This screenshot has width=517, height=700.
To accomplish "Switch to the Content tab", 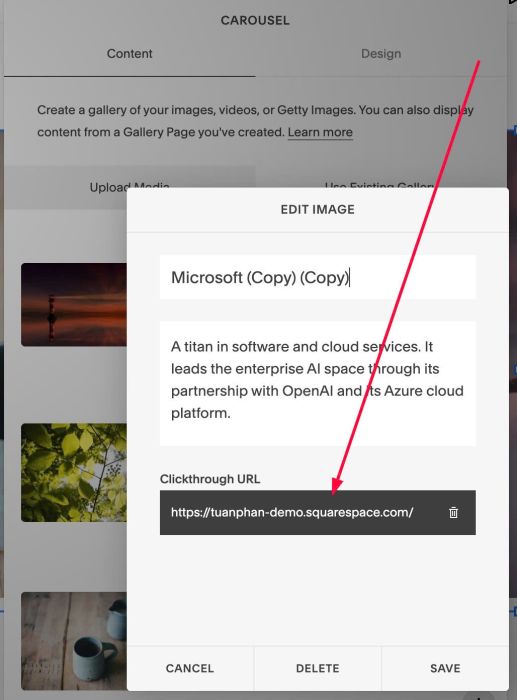I will (129, 54).
